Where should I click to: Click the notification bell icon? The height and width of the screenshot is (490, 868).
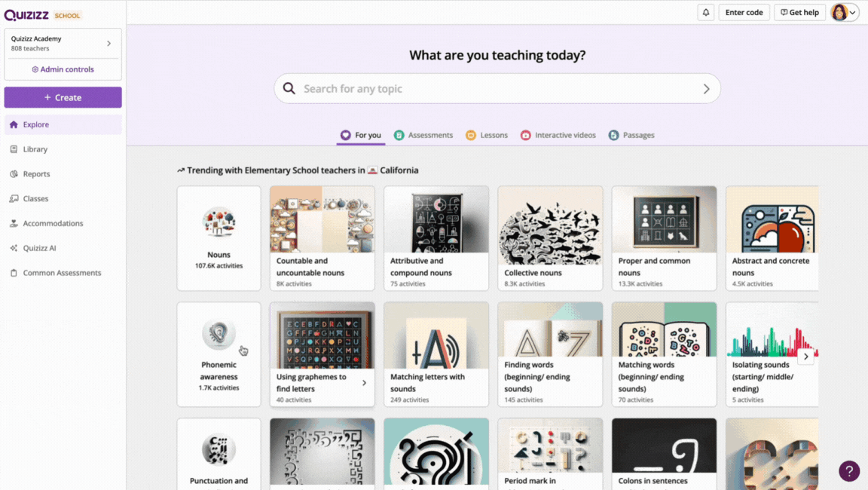tap(706, 12)
